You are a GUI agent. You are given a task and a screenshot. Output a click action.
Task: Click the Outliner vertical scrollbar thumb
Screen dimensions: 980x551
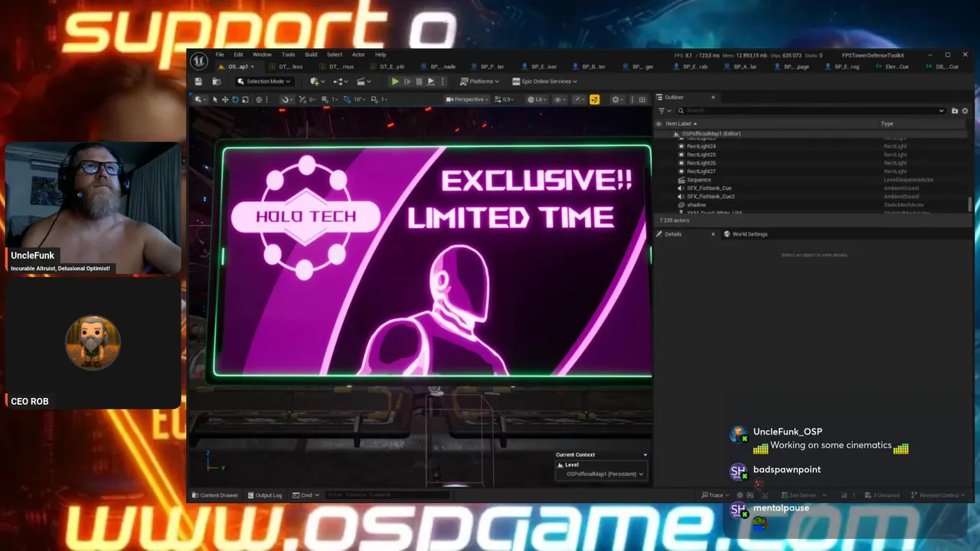969,204
